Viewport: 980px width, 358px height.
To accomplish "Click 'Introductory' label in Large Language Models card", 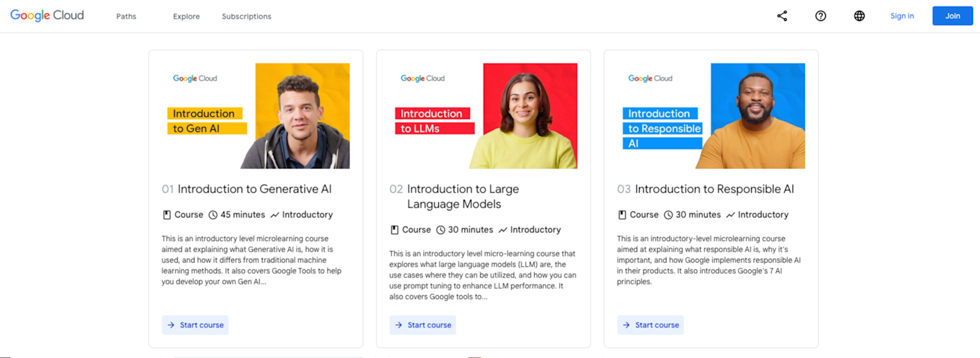I will (x=535, y=229).
